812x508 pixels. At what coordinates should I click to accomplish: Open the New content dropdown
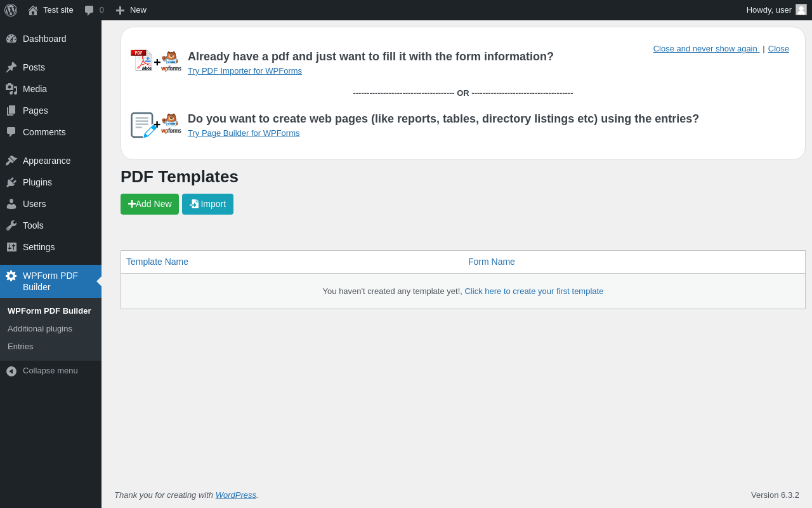pyautogui.click(x=131, y=10)
